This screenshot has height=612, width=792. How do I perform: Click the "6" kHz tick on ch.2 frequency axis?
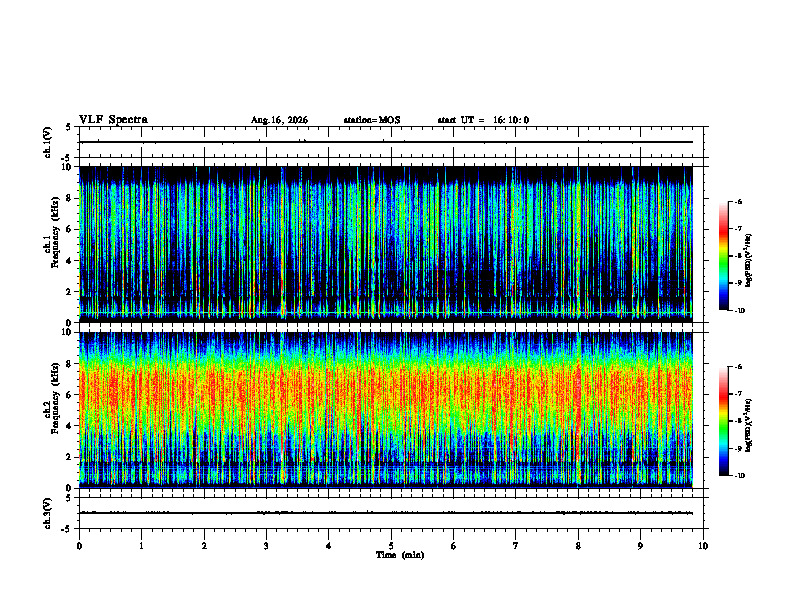[x=70, y=395]
